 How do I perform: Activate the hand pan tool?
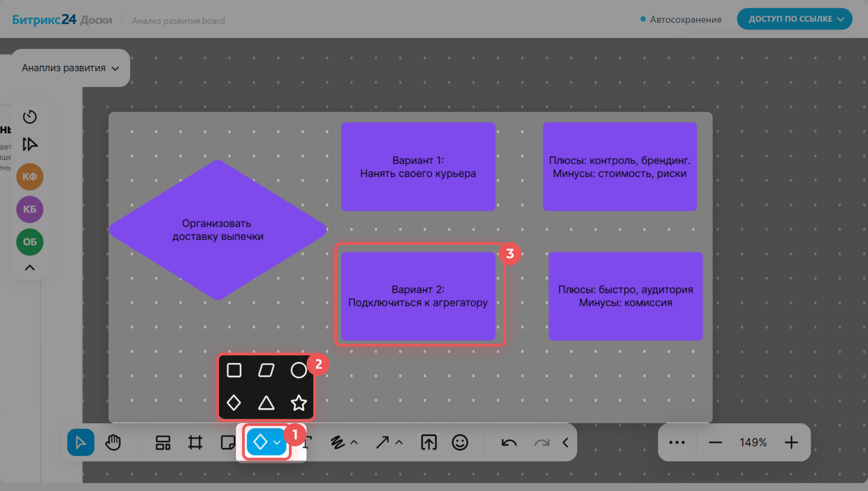click(113, 442)
